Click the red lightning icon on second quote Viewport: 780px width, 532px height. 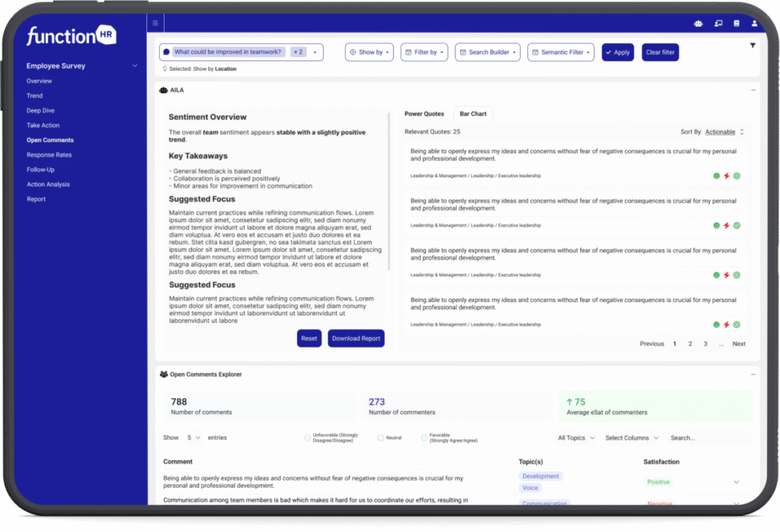tap(727, 225)
